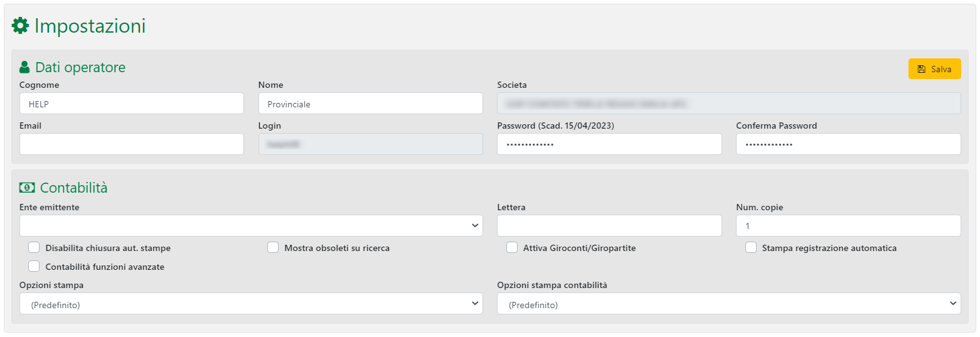Click the Lettera input field
This screenshot has width=980, height=337.
pos(609,226)
